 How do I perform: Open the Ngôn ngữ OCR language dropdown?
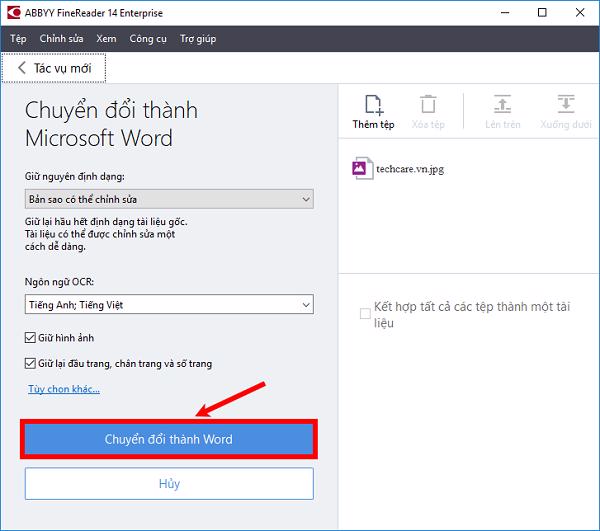169,305
